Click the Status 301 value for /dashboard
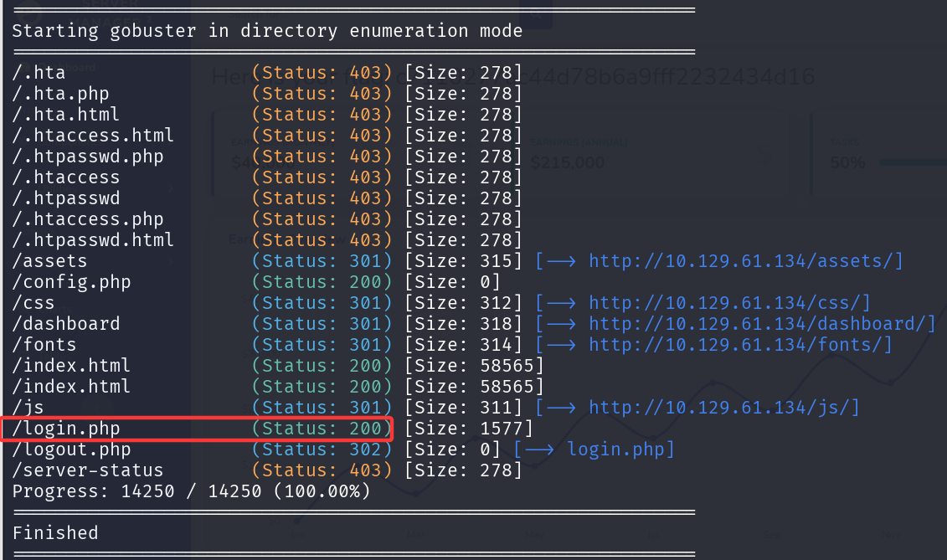This screenshot has height=560, width=947. point(322,324)
